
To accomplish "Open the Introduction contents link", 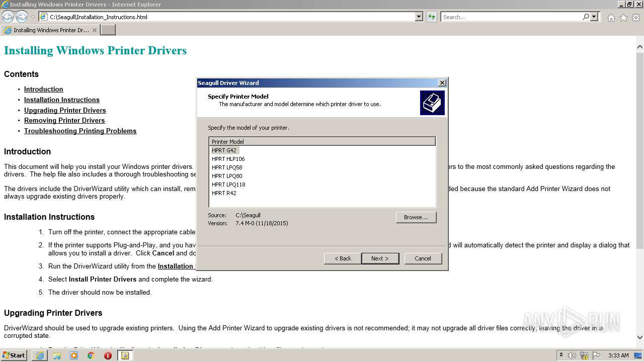I will (43, 89).
